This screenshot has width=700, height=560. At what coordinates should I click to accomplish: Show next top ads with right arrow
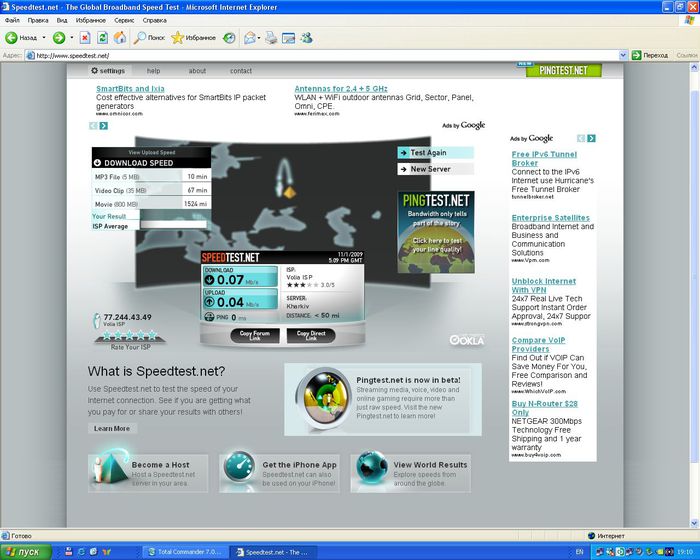click(x=104, y=126)
